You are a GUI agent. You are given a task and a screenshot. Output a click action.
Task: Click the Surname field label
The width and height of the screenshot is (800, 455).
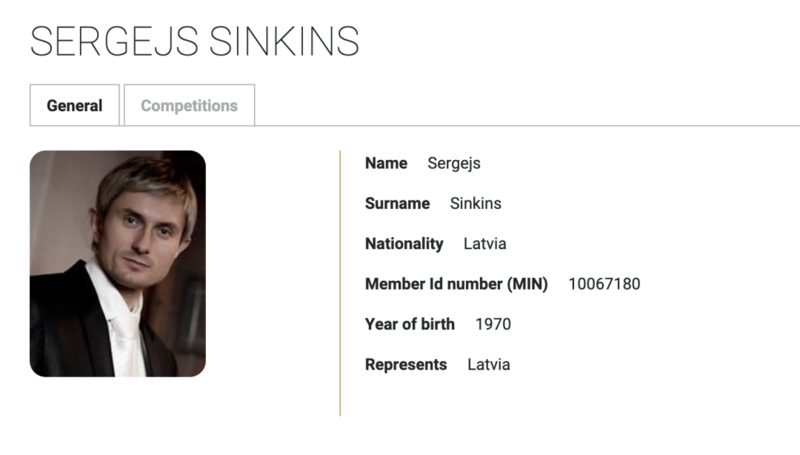coord(397,204)
